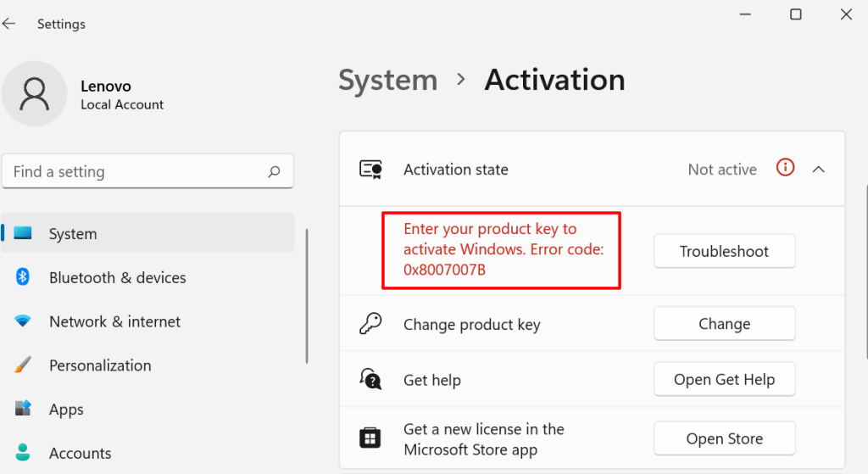Collapse the Activation state section

click(818, 170)
